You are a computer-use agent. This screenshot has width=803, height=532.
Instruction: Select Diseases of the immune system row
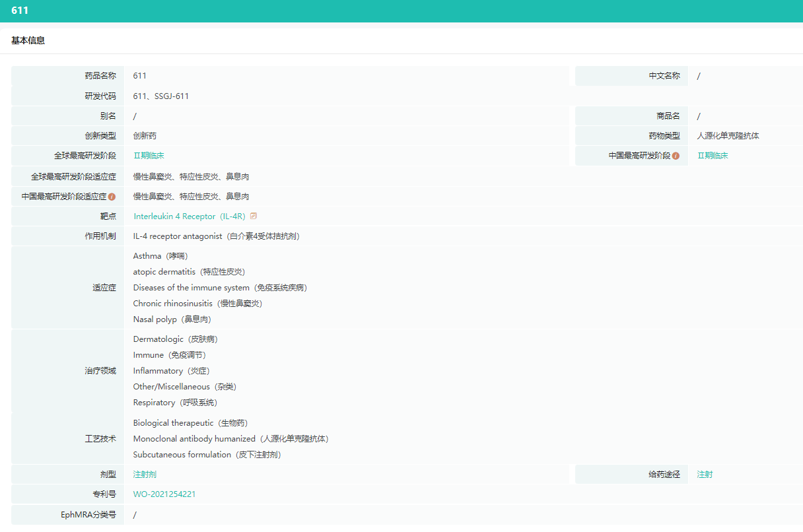220,288
